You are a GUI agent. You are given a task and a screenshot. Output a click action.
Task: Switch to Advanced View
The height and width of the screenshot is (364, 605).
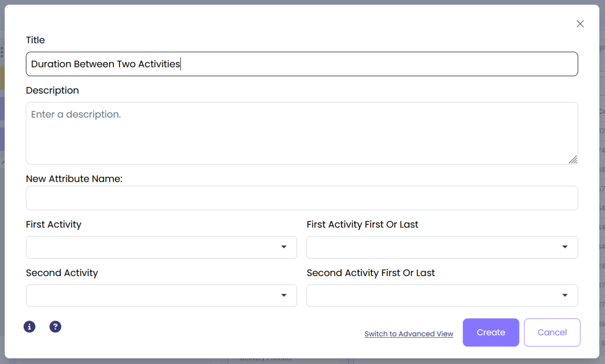click(409, 334)
